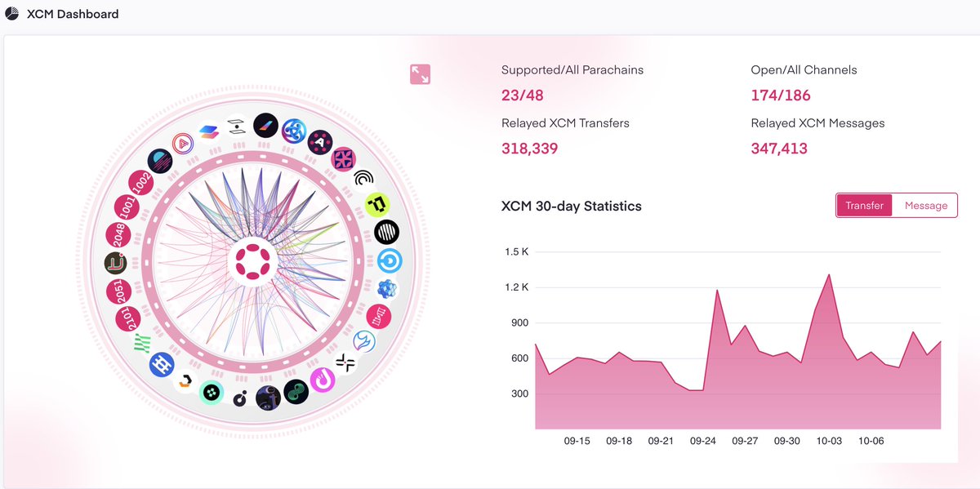
Task: Select the parachain node labeled 1002
Action: tap(141, 182)
